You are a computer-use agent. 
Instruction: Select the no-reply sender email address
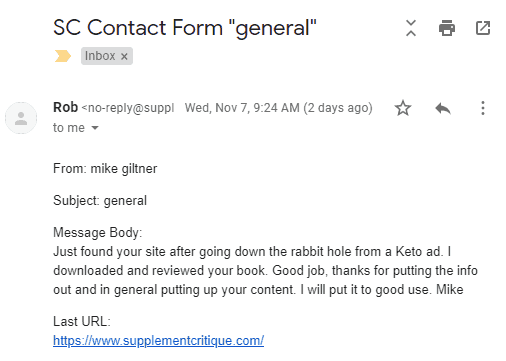pyautogui.click(x=128, y=108)
